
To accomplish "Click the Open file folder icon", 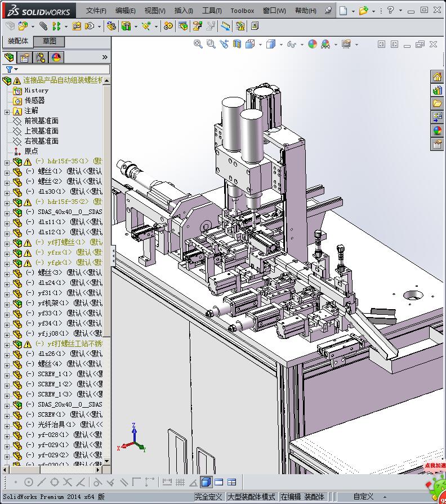I will [x=363, y=11].
